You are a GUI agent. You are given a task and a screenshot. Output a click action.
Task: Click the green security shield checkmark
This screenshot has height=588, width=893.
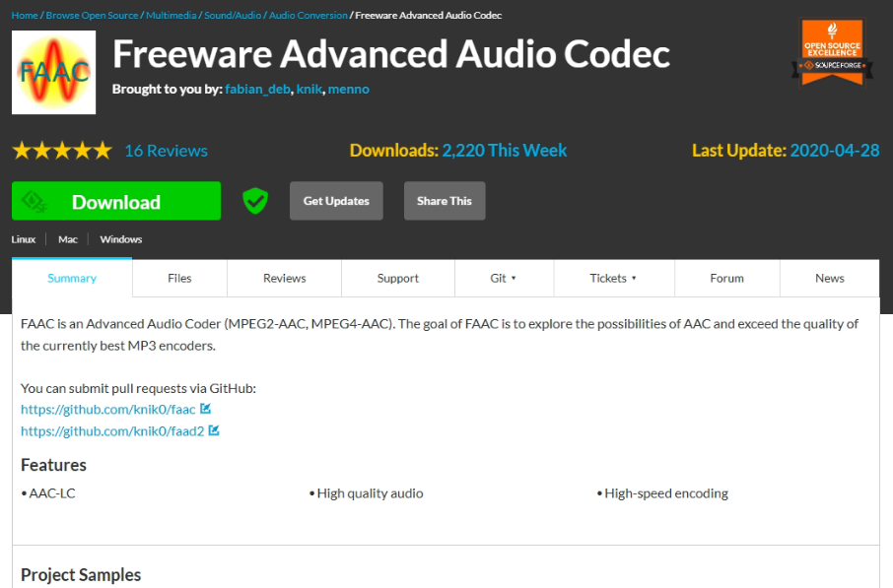click(x=255, y=201)
